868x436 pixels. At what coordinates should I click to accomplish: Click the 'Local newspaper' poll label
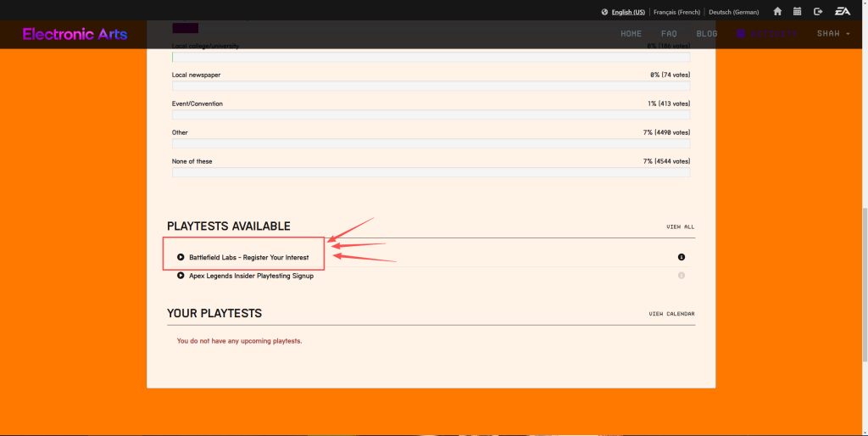click(196, 75)
